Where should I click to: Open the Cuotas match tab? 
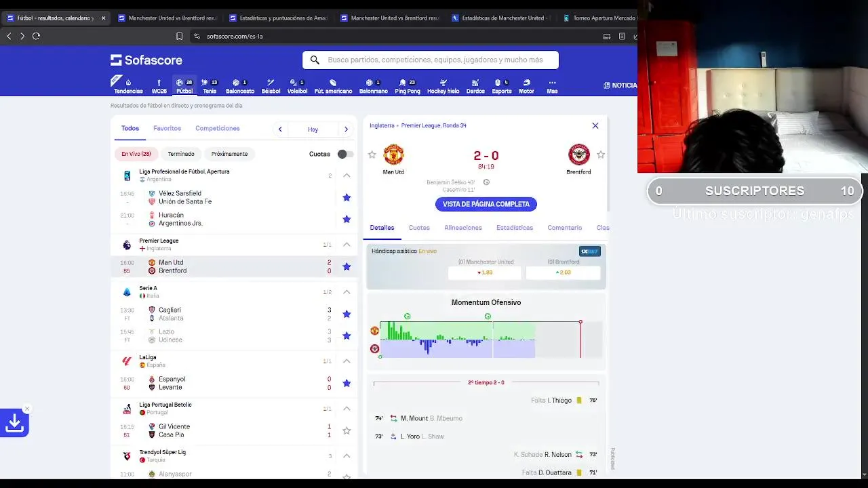point(419,228)
